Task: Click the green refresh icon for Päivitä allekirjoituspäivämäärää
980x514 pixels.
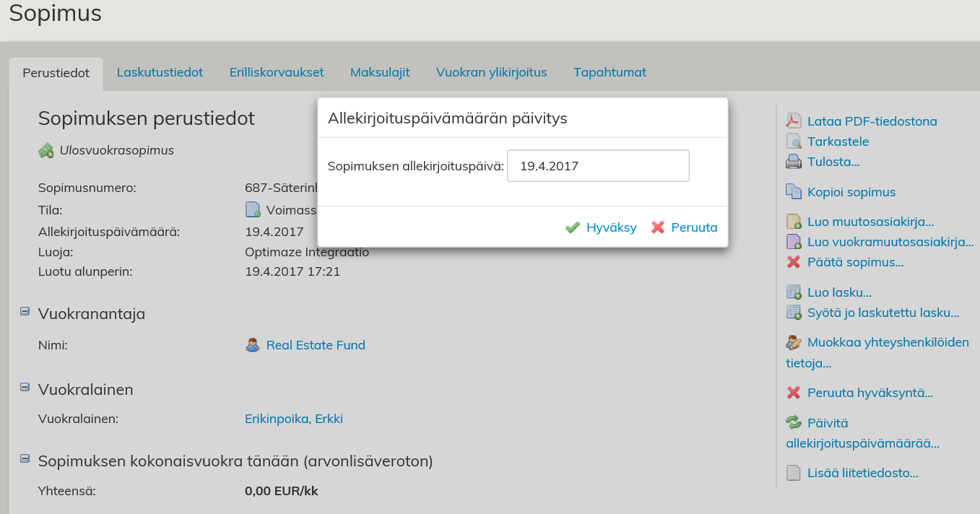Action: [x=794, y=423]
